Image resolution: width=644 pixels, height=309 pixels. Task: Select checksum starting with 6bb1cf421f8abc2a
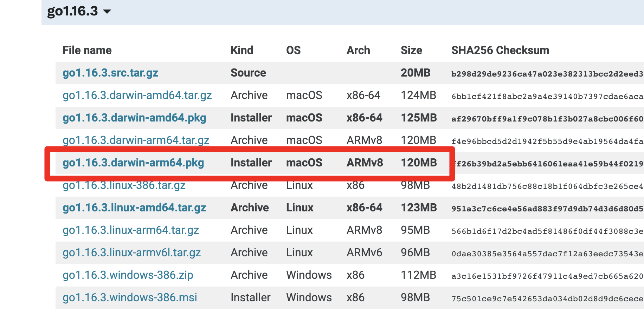coord(547,96)
